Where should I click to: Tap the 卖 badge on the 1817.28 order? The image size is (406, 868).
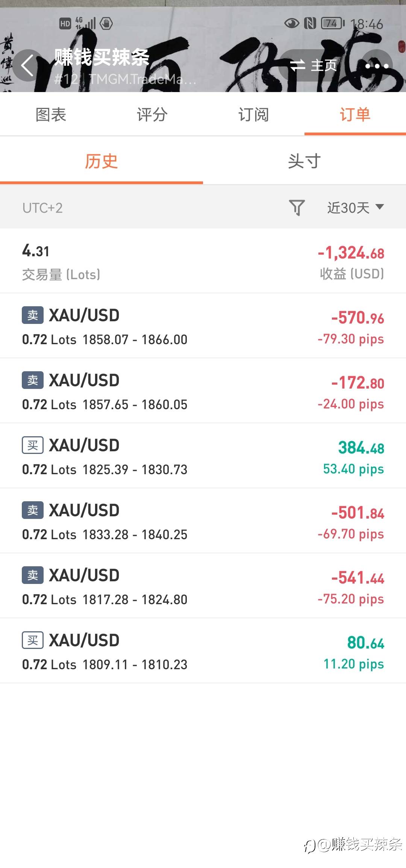coord(33,575)
